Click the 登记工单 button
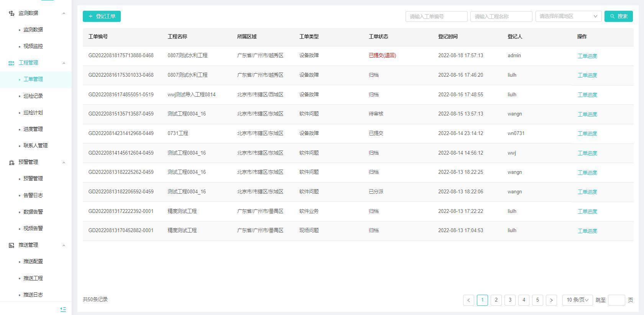 coord(102,16)
